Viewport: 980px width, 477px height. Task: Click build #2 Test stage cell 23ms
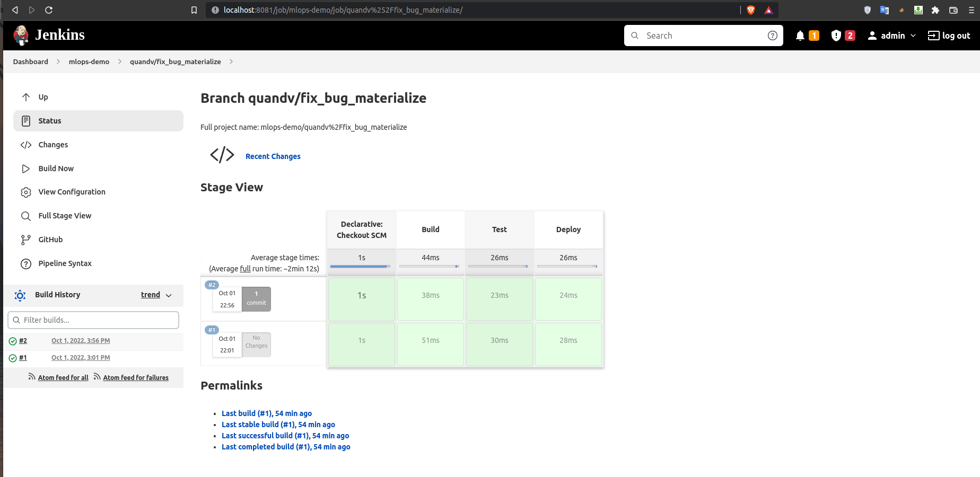point(500,299)
